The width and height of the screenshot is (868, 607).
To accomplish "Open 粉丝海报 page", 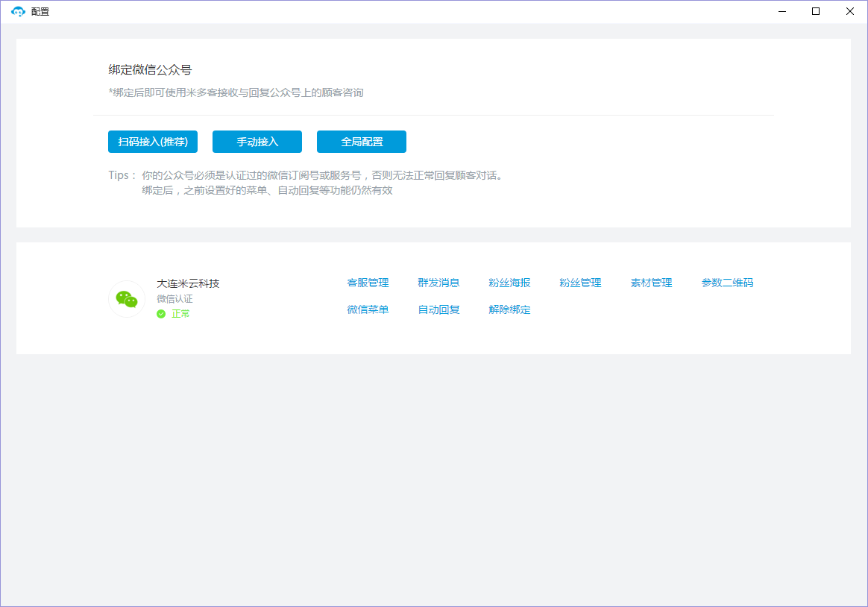I will point(509,283).
